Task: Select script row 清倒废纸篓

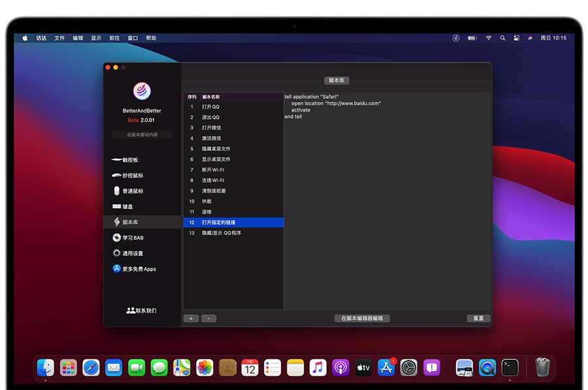Action: coord(233,191)
